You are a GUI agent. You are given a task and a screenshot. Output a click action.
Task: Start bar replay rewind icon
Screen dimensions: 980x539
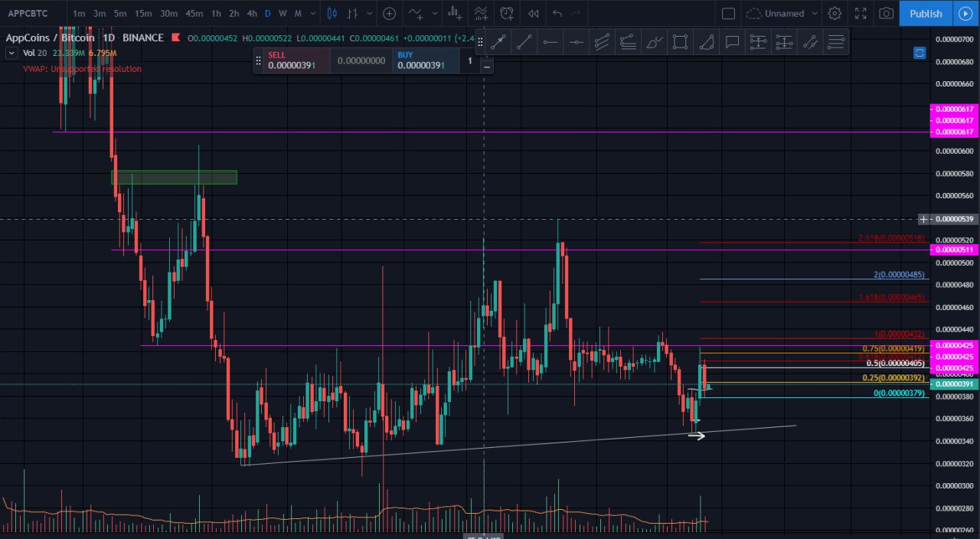click(x=533, y=13)
